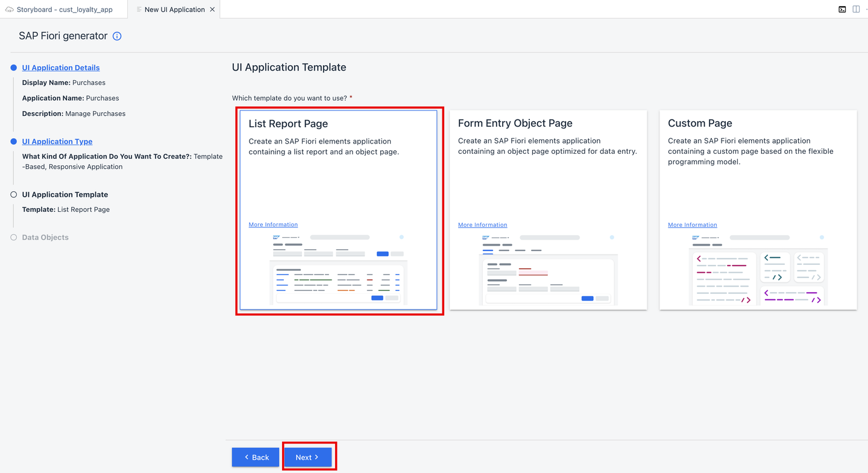
Task: Open More Information for List Report Page
Action: (x=273, y=224)
